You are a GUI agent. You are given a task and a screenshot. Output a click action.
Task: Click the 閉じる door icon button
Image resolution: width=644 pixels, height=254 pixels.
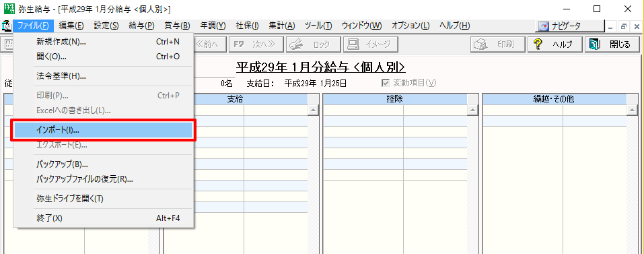613,44
